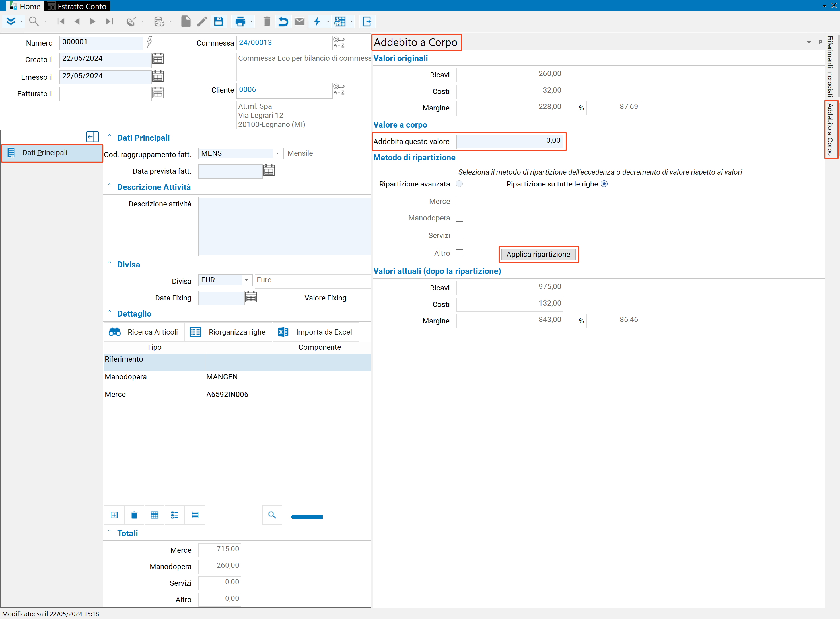
Task: Open Commessa link 24/00013
Action: click(x=256, y=42)
